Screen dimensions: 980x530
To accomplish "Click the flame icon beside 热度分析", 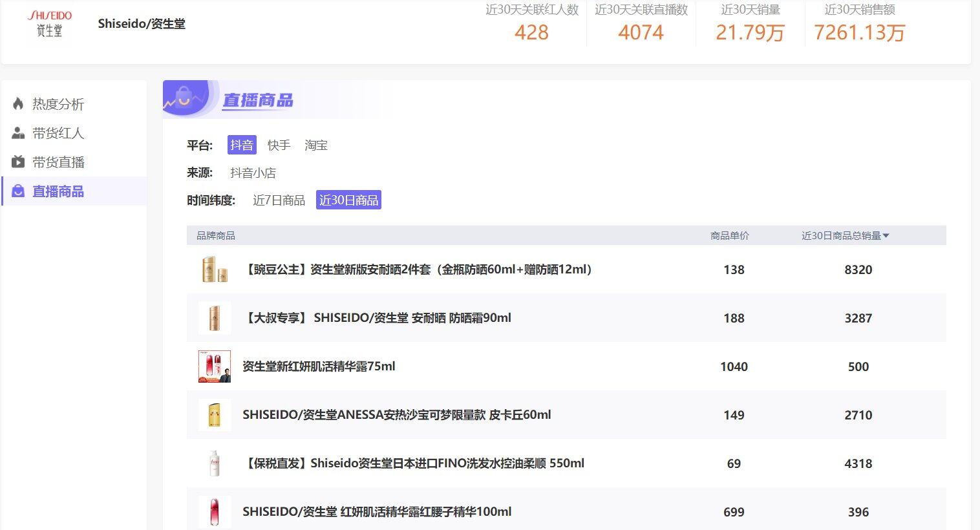I will pyautogui.click(x=18, y=103).
